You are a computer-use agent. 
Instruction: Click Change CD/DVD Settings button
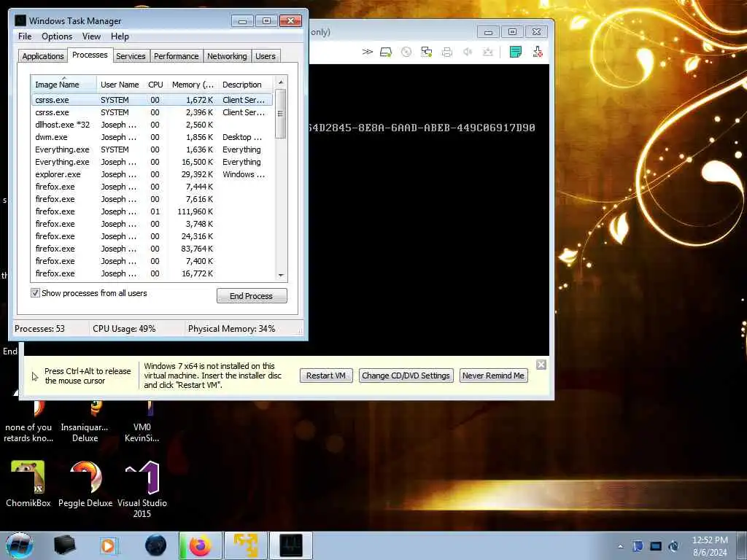coord(406,376)
